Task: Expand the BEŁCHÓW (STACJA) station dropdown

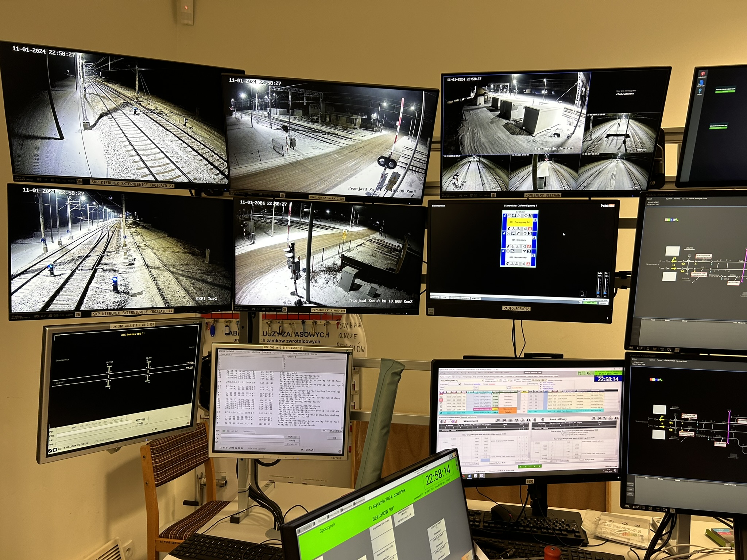Action: [462, 381]
